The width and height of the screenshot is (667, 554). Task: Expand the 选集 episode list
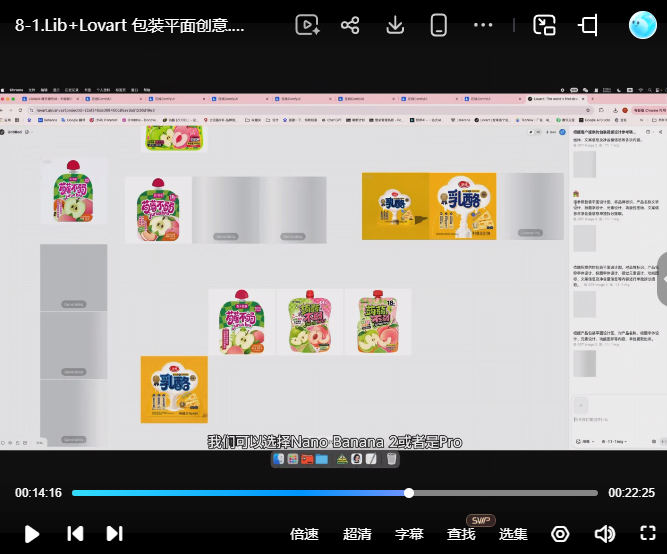(x=513, y=534)
